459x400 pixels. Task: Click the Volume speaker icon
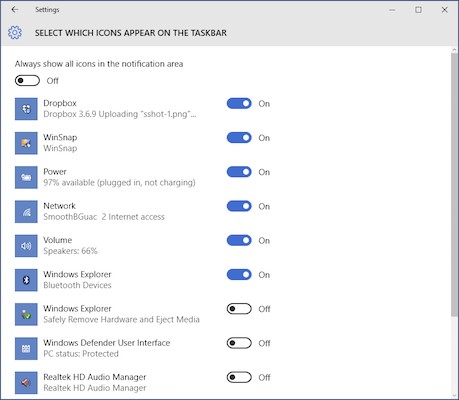point(26,246)
